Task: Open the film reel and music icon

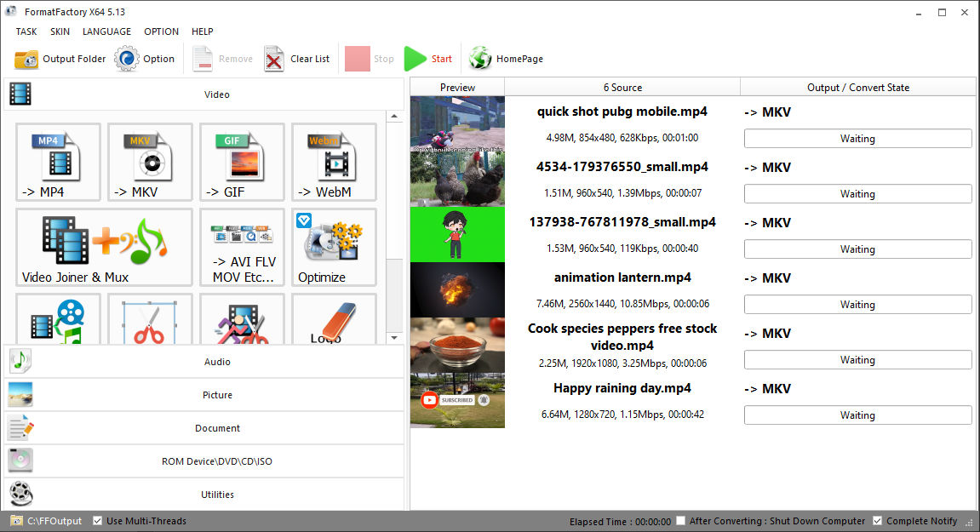Action: click(x=58, y=319)
